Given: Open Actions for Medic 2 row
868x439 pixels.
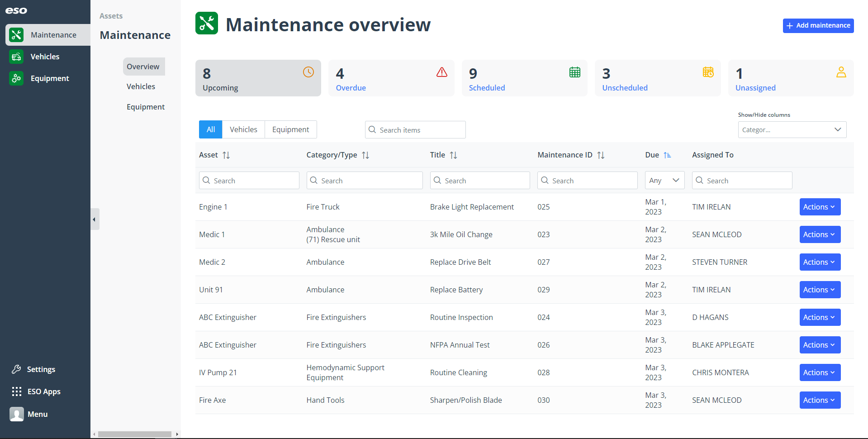Looking at the screenshot, I should pyautogui.click(x=820, y=262).
